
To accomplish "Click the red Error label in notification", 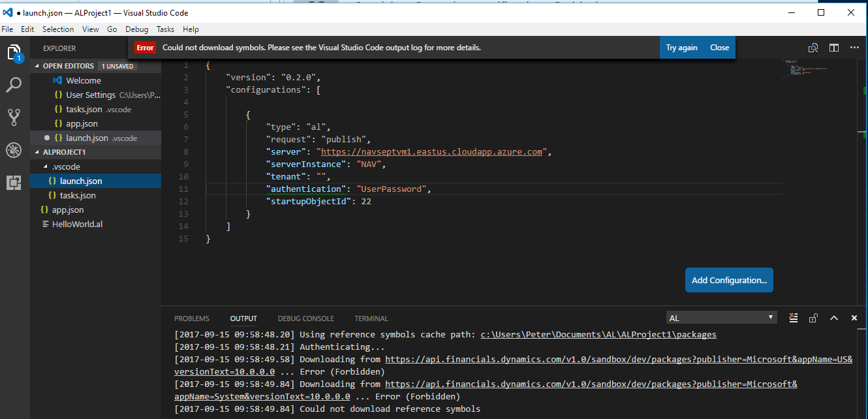I will point(145,48).
